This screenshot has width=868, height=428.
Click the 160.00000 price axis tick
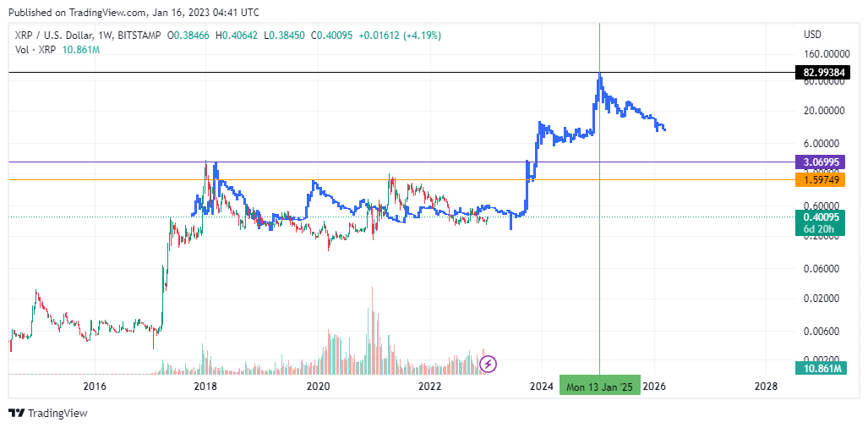tap(826, 55)
